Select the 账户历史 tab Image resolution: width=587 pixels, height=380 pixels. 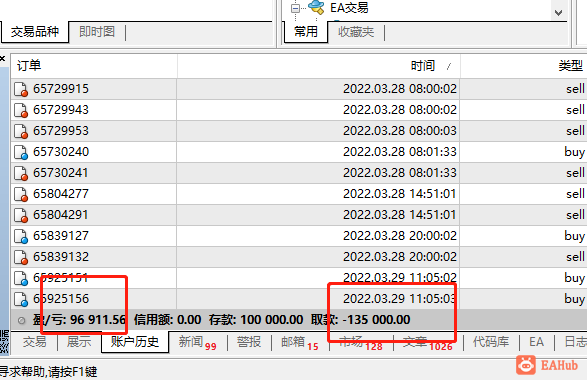(x=135, y=342)
